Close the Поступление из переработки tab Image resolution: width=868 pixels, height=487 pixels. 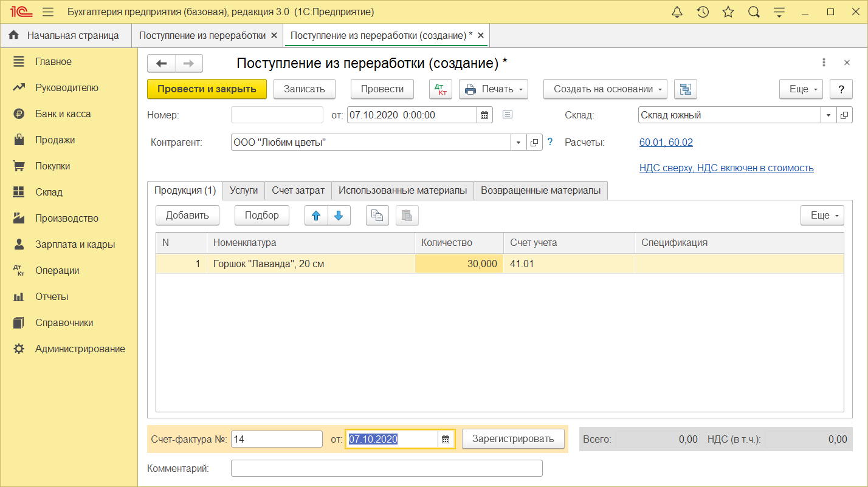click(x=274, y=35)
